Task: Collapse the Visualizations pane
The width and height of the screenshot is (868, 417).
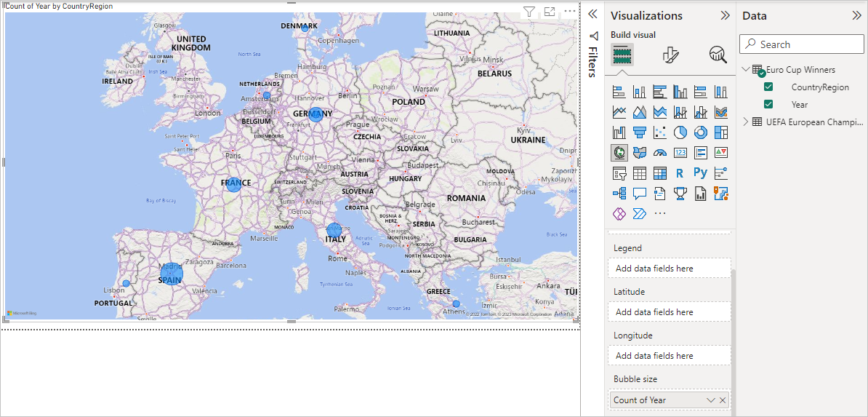Action: coord(725,15)
